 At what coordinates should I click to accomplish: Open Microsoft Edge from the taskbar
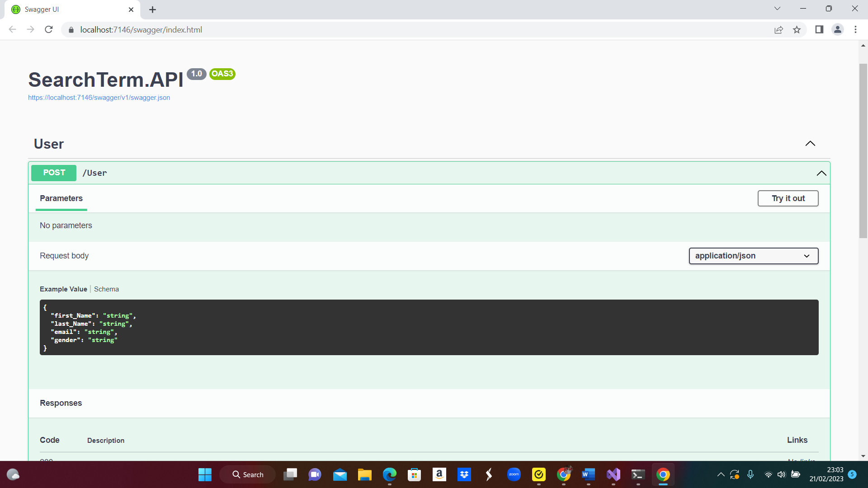coord(389,474)
